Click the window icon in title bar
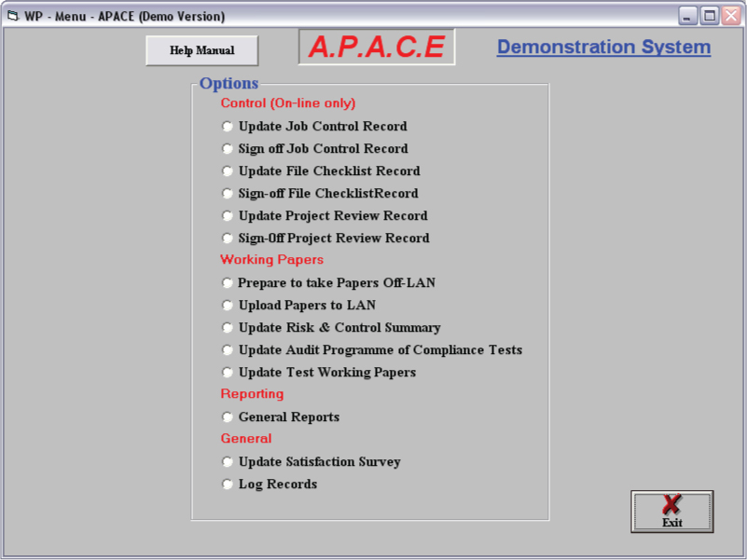 (12, 16)
